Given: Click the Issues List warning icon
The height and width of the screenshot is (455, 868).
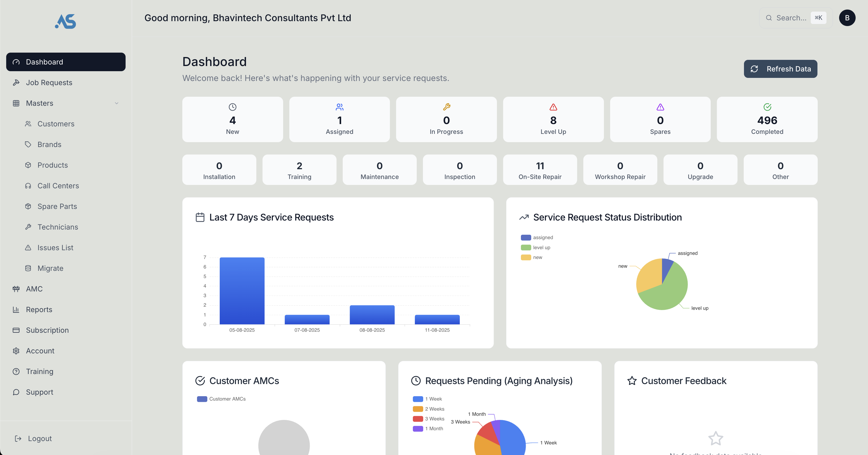Looking at the screenshot, I should 28,247.
